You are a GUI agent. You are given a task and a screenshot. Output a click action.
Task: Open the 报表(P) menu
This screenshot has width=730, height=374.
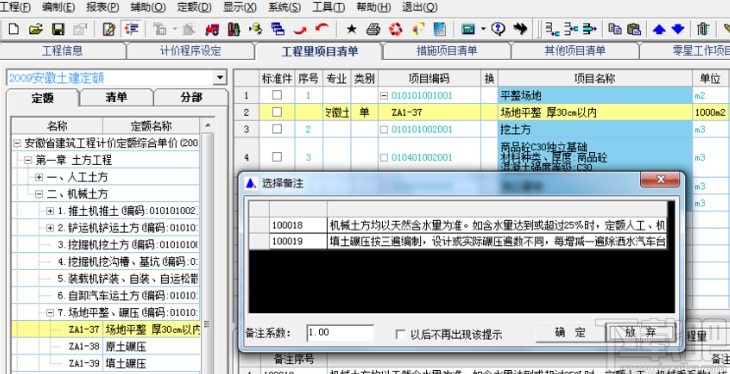pyautogui.click(x=103, y=7)
